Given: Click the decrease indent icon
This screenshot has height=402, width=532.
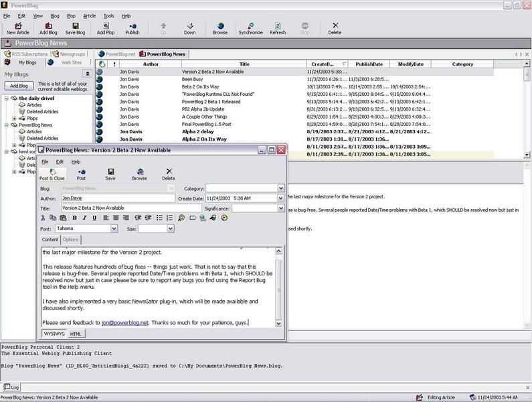Looking at the screenshot, I should click(x=138, y=218).
